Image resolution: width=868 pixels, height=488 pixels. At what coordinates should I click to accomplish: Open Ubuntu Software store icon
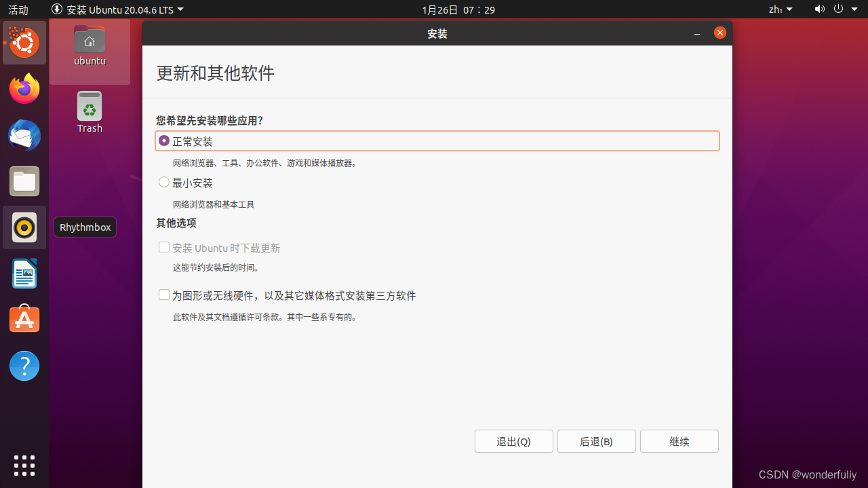(24, 320)
